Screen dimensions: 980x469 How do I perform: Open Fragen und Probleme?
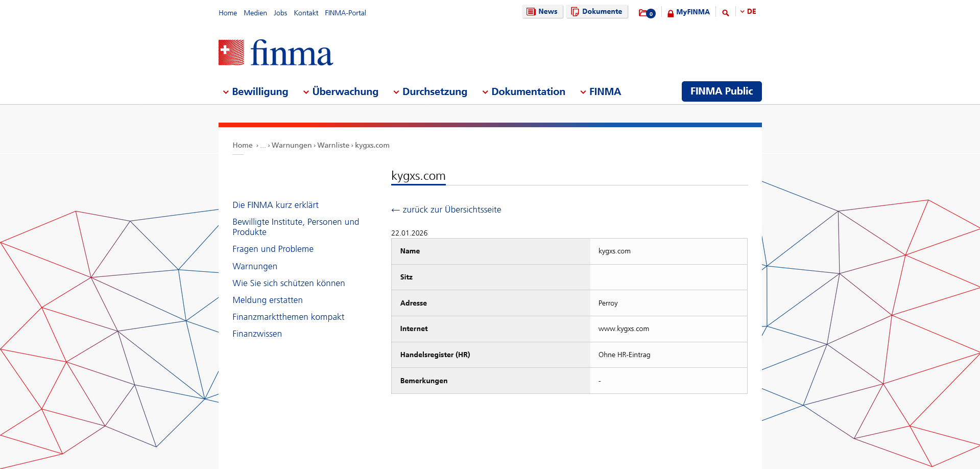[x=273, y=249]
